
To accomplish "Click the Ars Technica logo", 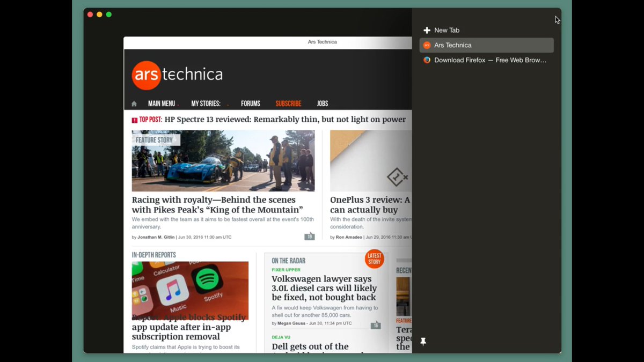I will 177,75.
